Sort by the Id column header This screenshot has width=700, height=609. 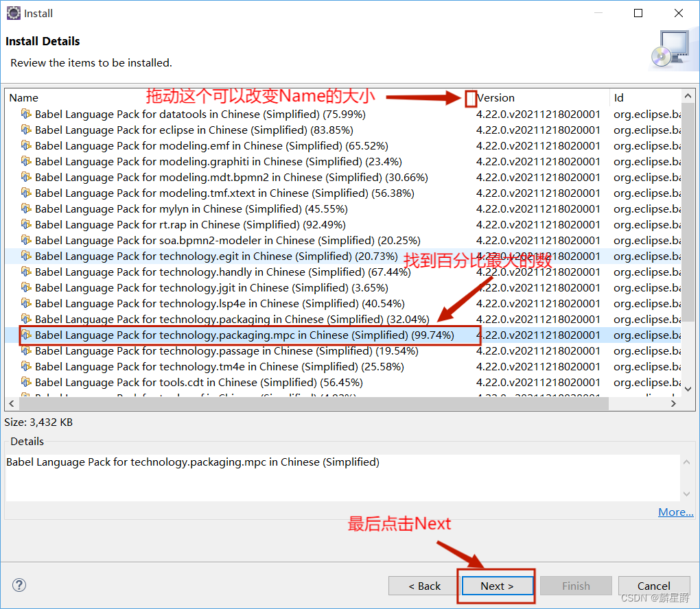pyautogui.click(x=646, y=97)
